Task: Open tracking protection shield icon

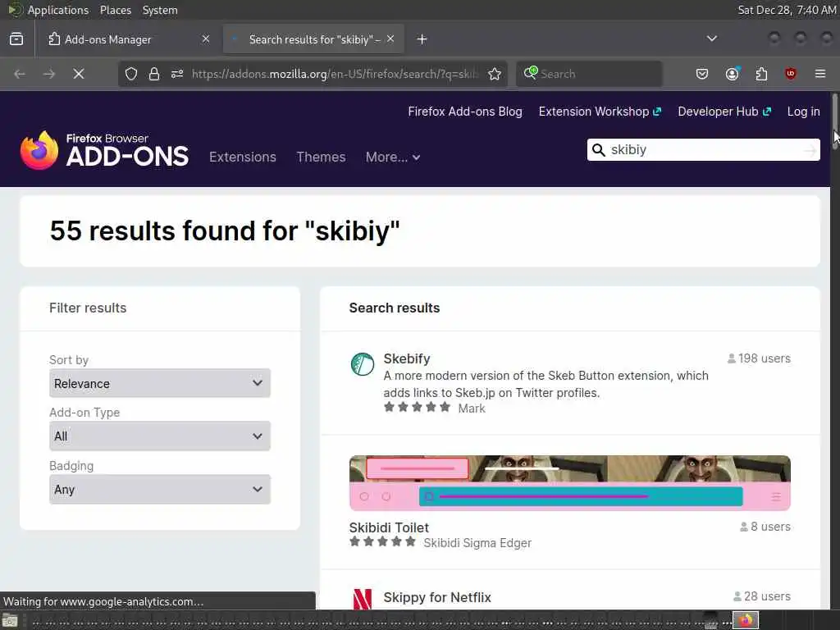Action: (x=131, y=74)
